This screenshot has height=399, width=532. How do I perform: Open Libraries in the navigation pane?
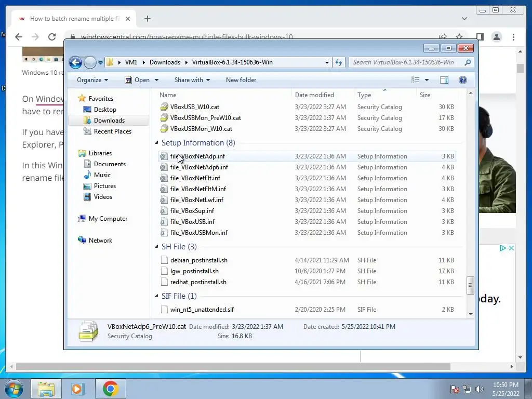[100, 153]
